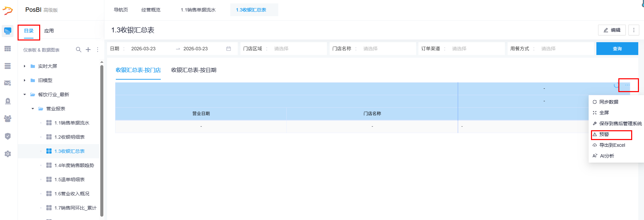Image resolution: width=644 pixels, height=220 pixels.
Task: Click the 1.5退单明细表 dashboard icon
Action: [x=49, y=180]
